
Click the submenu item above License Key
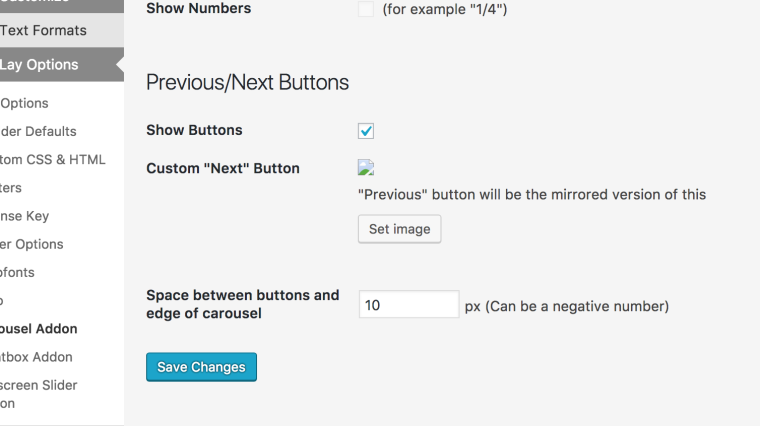[12, 188]
